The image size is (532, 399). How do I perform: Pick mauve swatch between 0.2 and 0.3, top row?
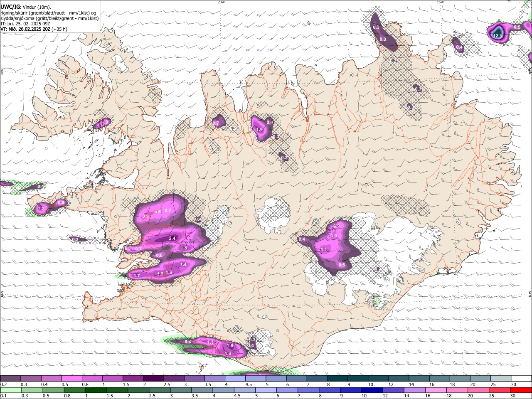coord(10,379)
